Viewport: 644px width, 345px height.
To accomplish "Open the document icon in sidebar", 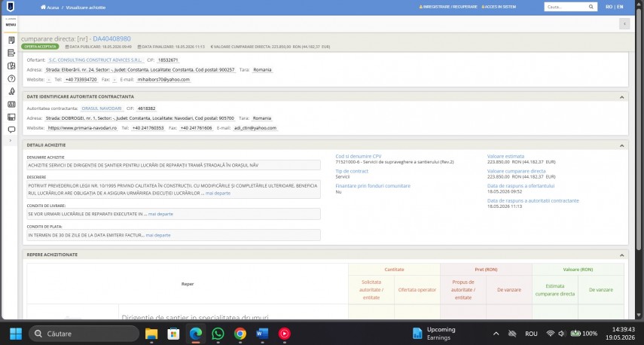I will coord(11,40).
